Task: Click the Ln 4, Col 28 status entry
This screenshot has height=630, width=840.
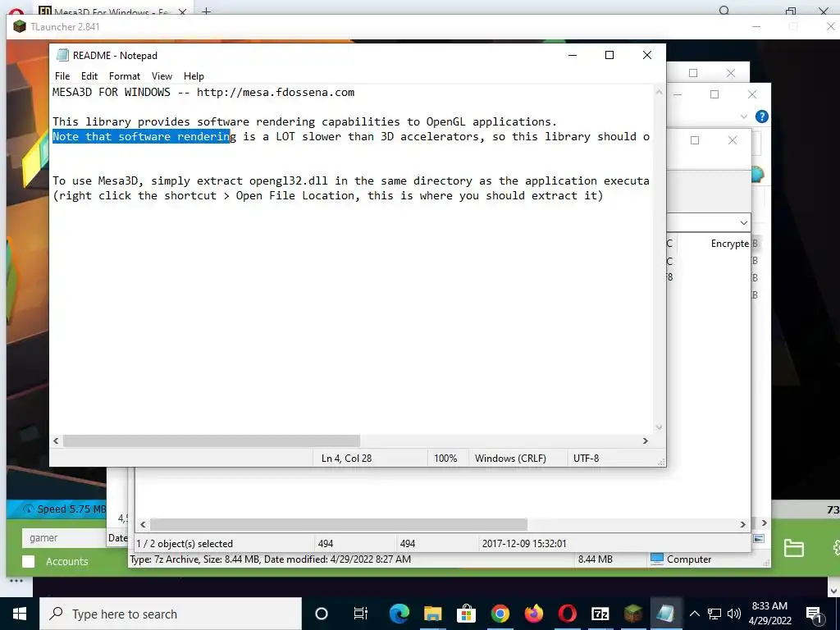Action: (x=347, y=459)
